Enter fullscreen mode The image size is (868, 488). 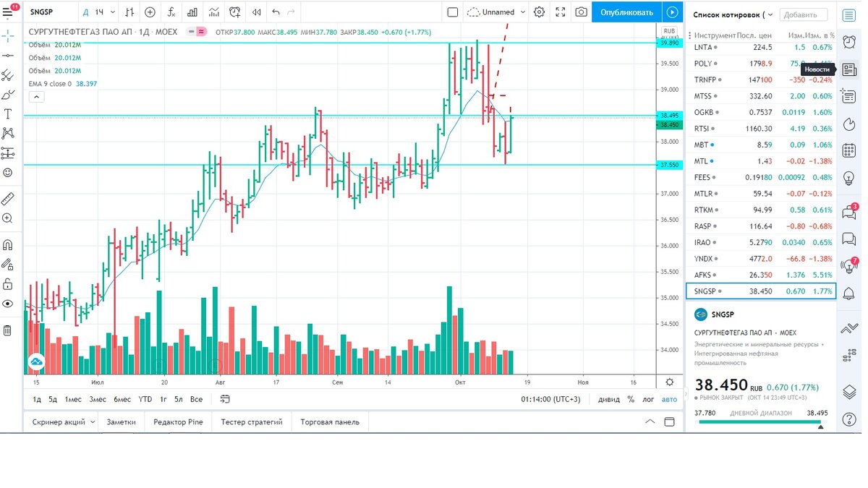click(x=561, y=12)
